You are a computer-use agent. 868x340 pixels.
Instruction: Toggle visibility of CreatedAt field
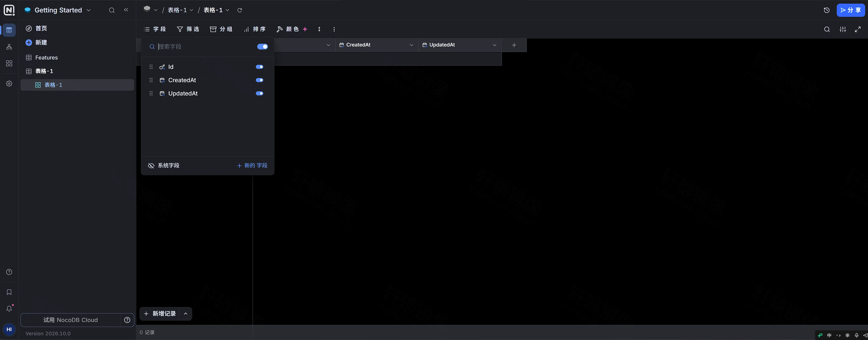[259, 80]
